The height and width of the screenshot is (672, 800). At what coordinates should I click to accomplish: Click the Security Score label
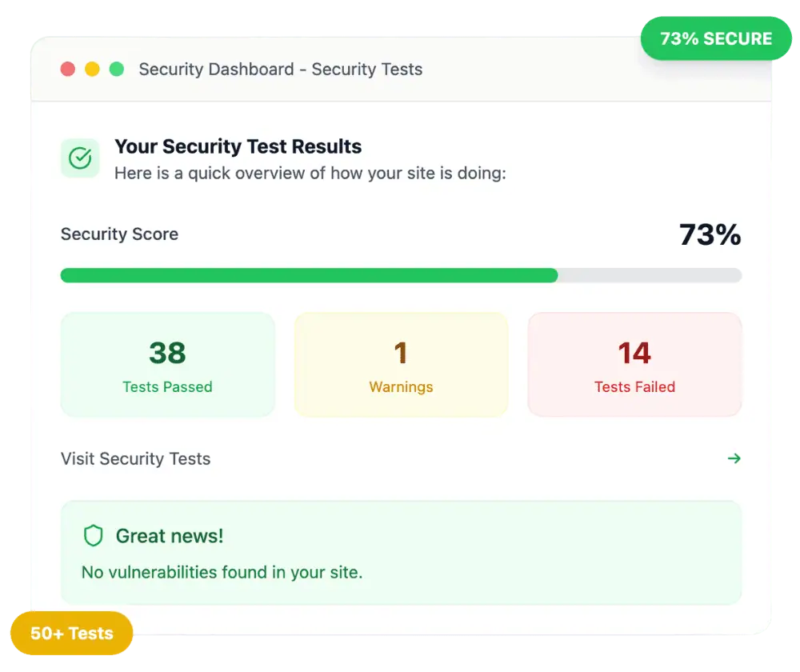pyautogui.click(x=120, y=234)
